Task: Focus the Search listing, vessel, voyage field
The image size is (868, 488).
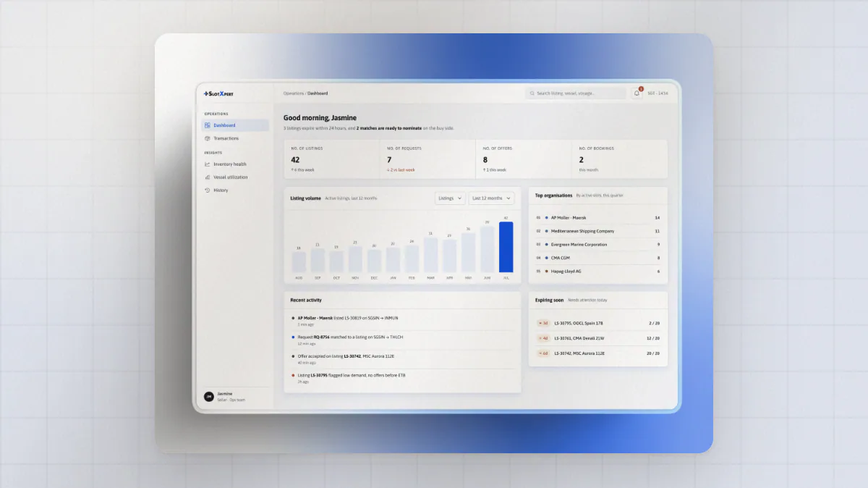Action: (576, 93)
